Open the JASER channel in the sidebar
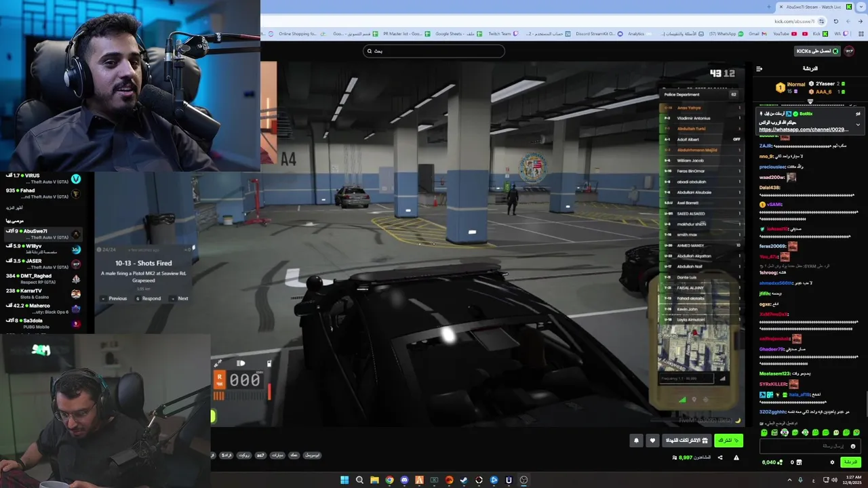The image size is (868, 488). coord(42,264)
